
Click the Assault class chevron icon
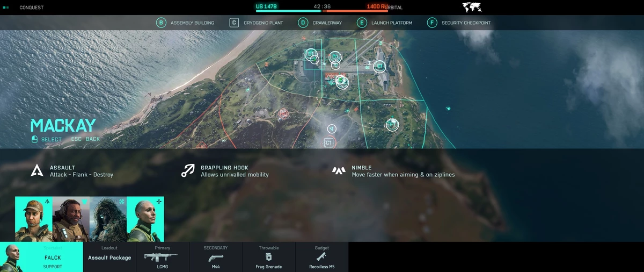pyautogui.click(x=37, y=171)
